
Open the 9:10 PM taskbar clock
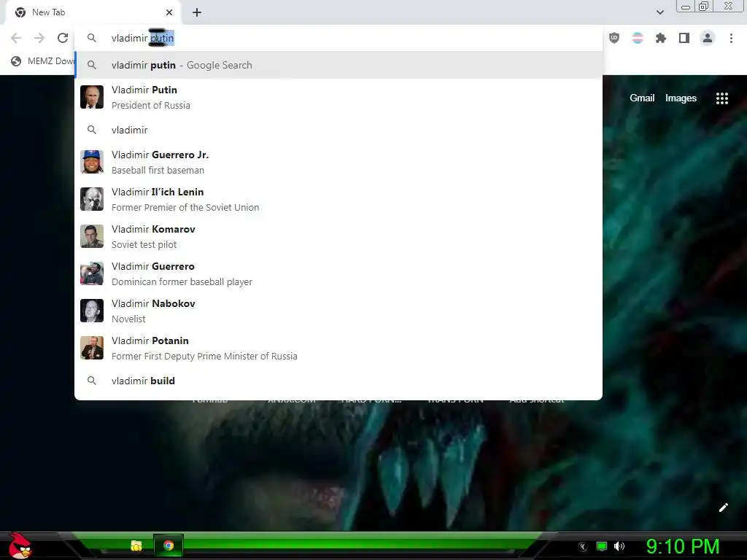[683, 546]
